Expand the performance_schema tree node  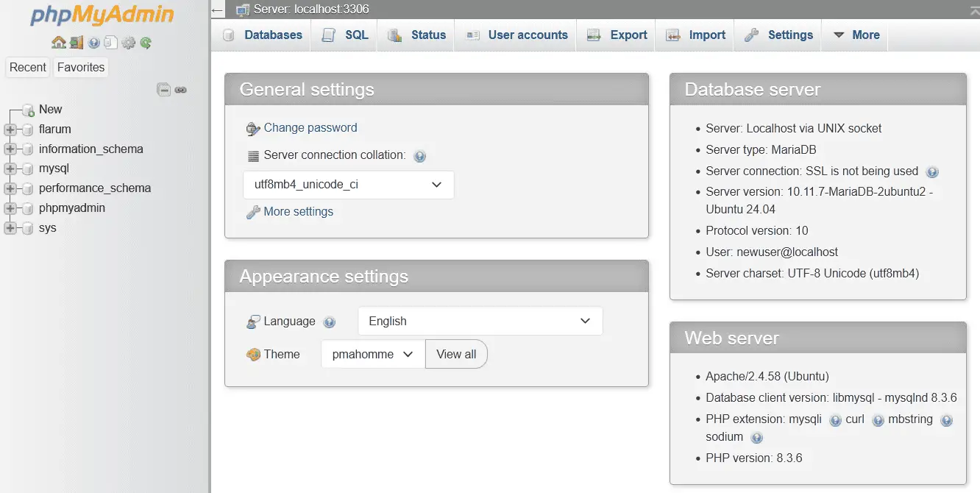pos(10,188)
